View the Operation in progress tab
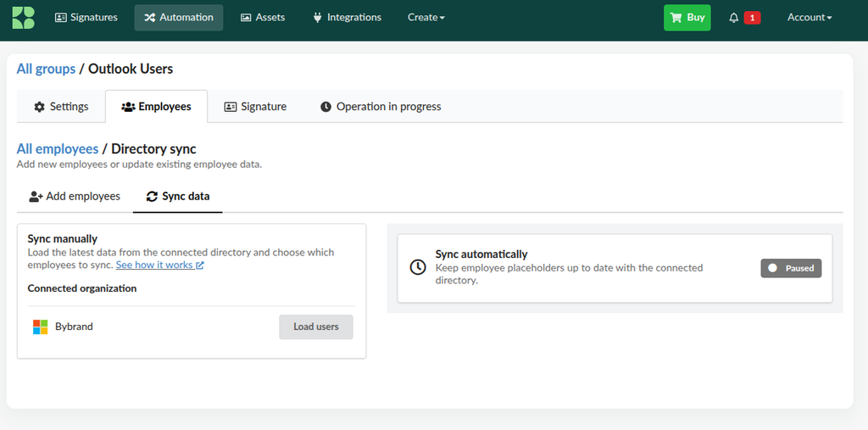The width and height of the screenshot is (868, 430). point(381,106)
